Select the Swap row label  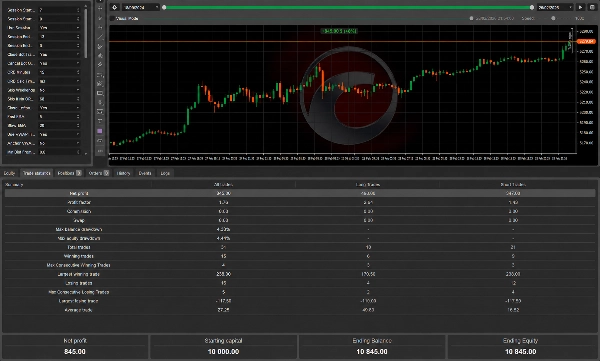point(79,221)
